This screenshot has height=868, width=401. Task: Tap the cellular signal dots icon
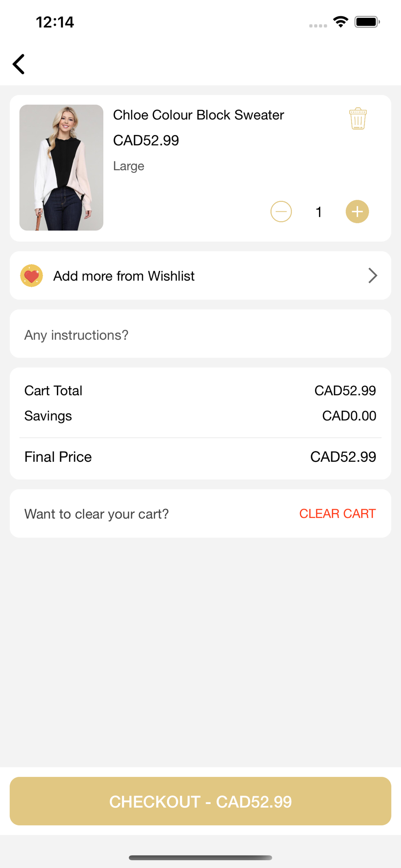318,26
